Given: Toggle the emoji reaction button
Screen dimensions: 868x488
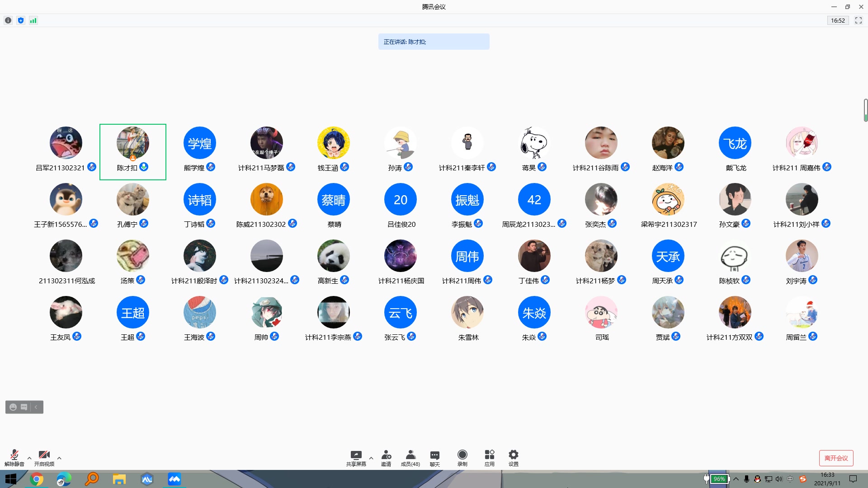Looking at the screenshot, I should coord(13,407).
